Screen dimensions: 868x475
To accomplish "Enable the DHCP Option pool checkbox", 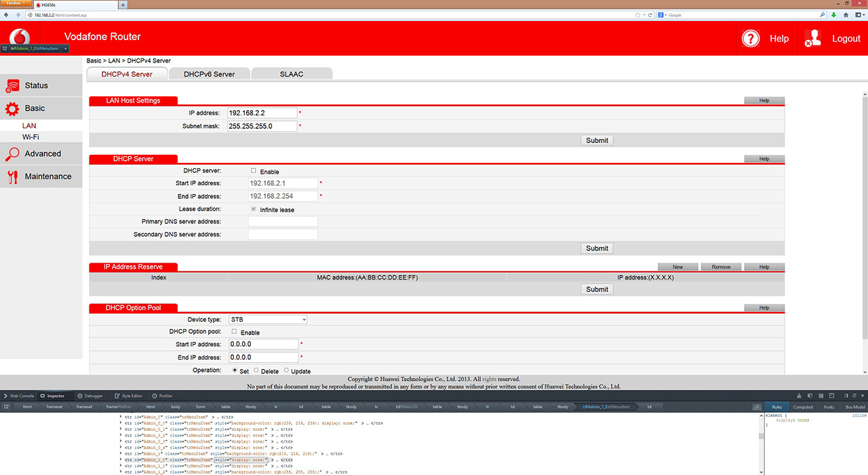I will 235,332.
